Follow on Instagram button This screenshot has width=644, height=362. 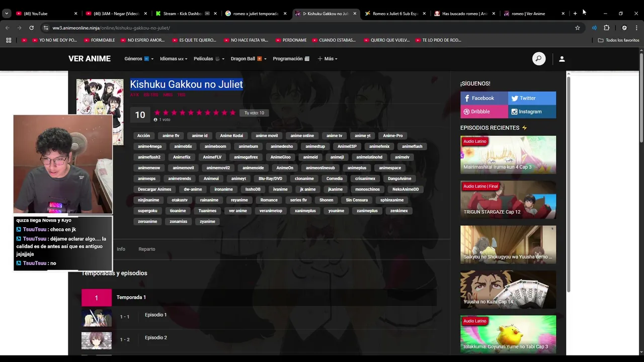pos(532,112)
